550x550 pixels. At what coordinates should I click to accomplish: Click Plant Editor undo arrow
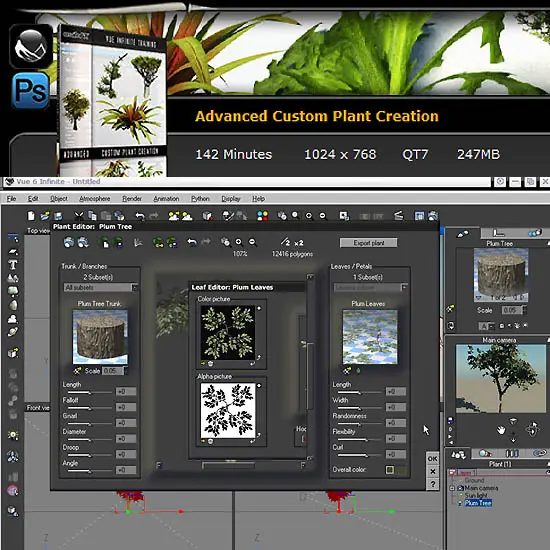coord(192,242)
